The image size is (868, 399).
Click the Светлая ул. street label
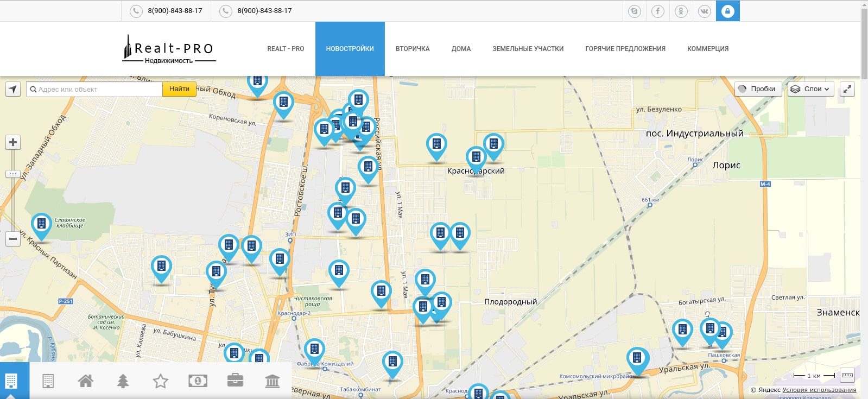click(x=788, y=297)
